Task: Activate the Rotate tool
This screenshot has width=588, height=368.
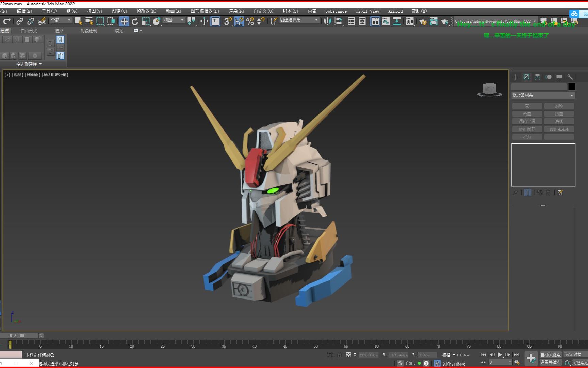Action: [x=135, y=21]
